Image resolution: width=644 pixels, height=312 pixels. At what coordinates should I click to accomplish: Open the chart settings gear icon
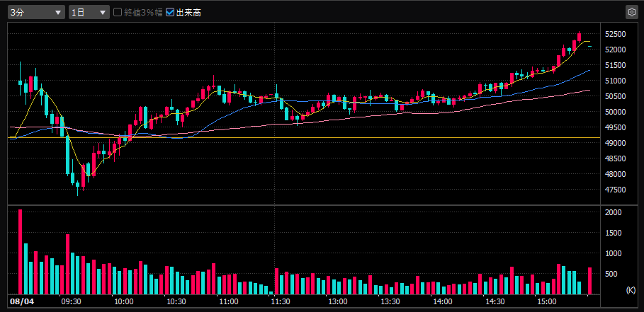click(631, 12)
